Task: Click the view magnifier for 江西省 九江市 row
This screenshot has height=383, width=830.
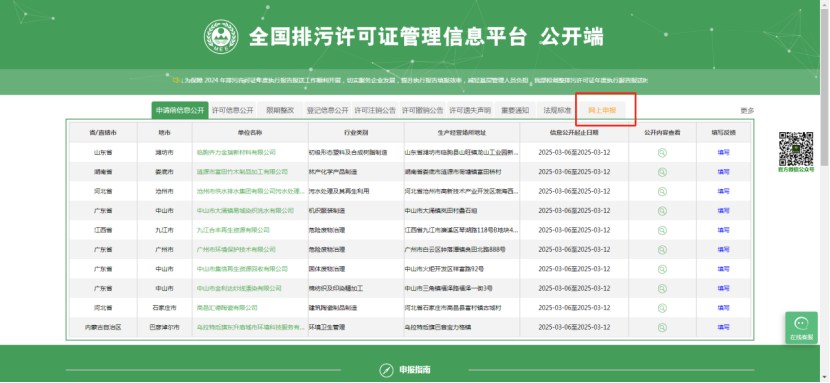Action: click(662, 231)
